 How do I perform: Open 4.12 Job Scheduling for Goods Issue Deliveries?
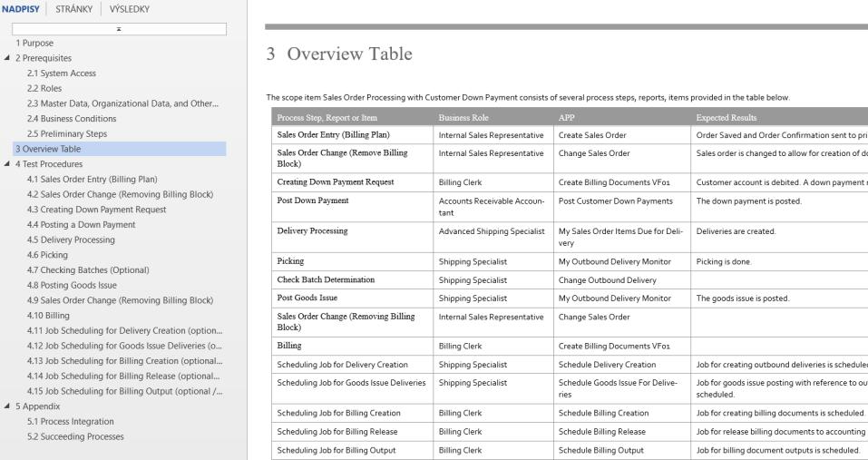[x=124, y=346]
